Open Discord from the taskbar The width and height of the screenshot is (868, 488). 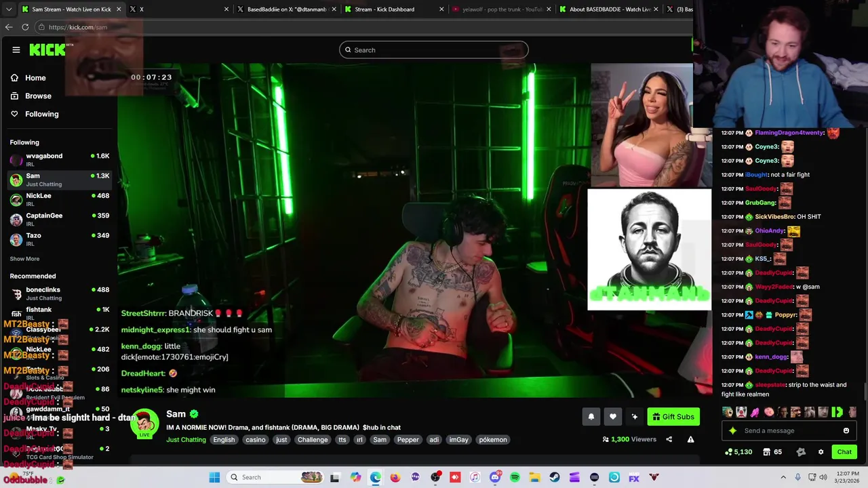click(495, 477)
